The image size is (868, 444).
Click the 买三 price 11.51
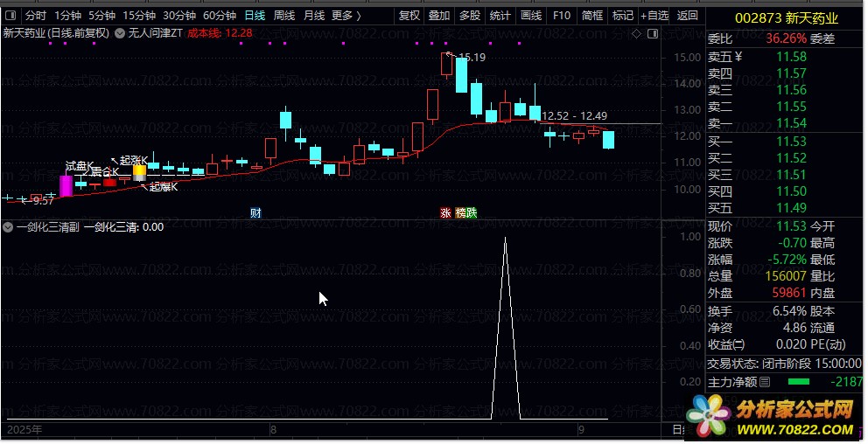[x=791, y=175]
